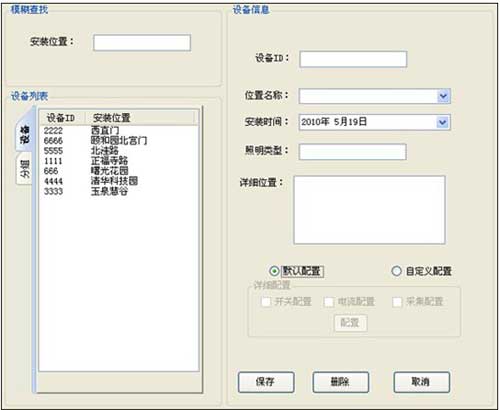
Task: Focus the 设备ID input field
Action: (x=353, y=59)
